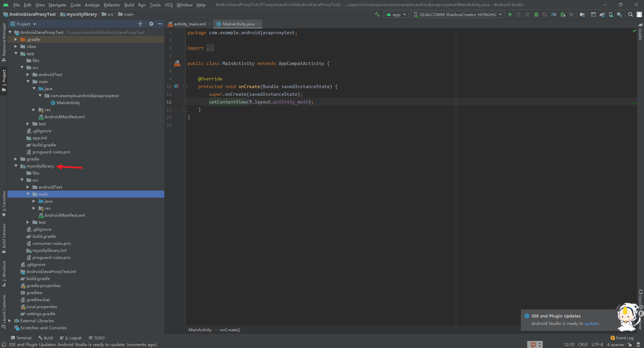Image resolution: width=644 pixels, height=348 pixels.
Task: Collapse all nodes in the Project tree
Action: 141,24
